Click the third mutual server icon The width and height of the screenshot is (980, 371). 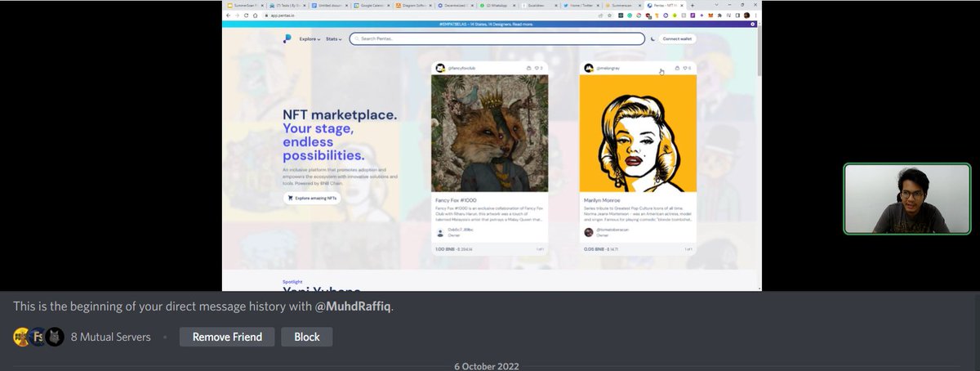(x=55, y=337)
